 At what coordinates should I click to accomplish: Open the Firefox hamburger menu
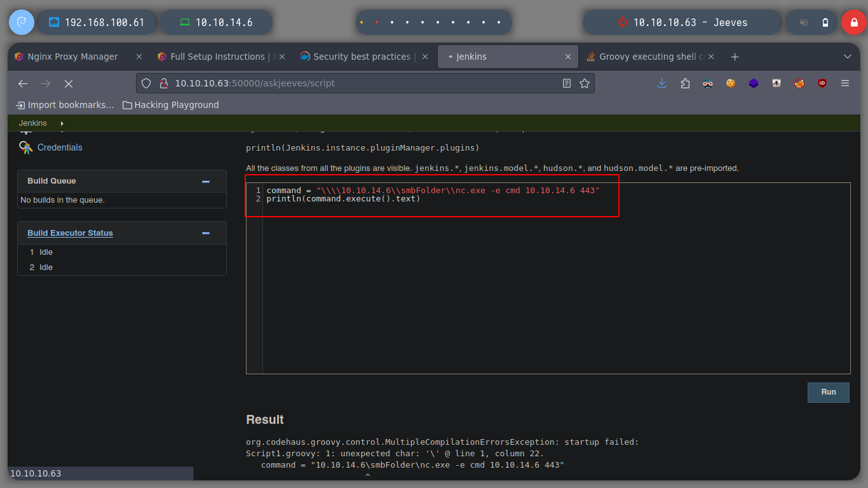(x=845, y=83)
